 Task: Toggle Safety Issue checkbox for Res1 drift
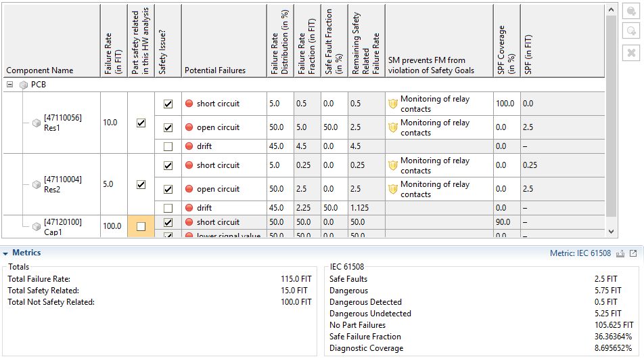[168, 146]
